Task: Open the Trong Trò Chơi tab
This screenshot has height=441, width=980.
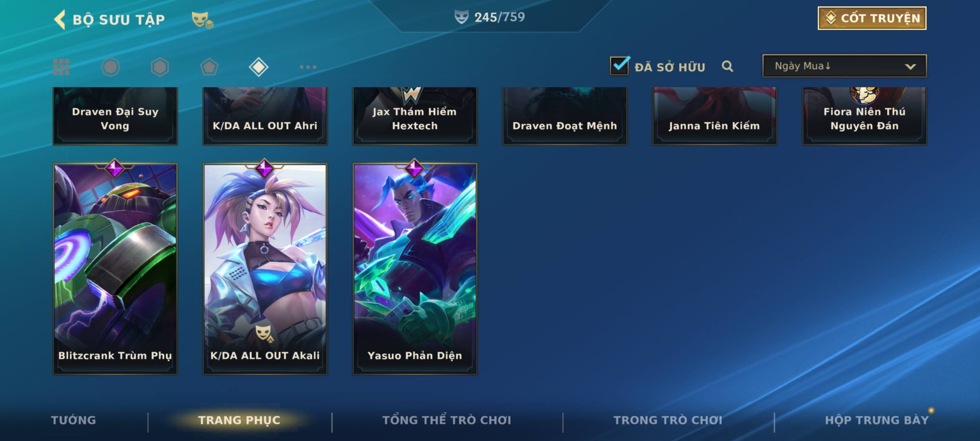Action: (x=668, y=420)
